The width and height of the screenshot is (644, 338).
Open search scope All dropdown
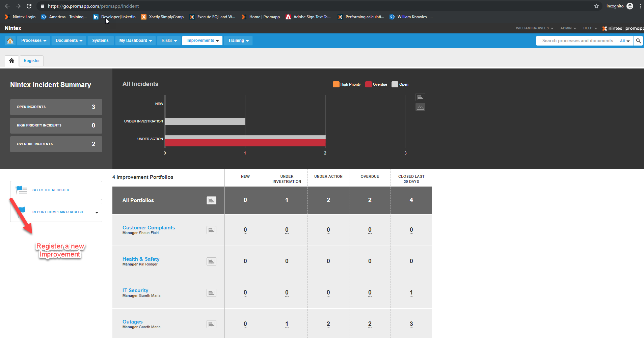[x=625, y=41]
